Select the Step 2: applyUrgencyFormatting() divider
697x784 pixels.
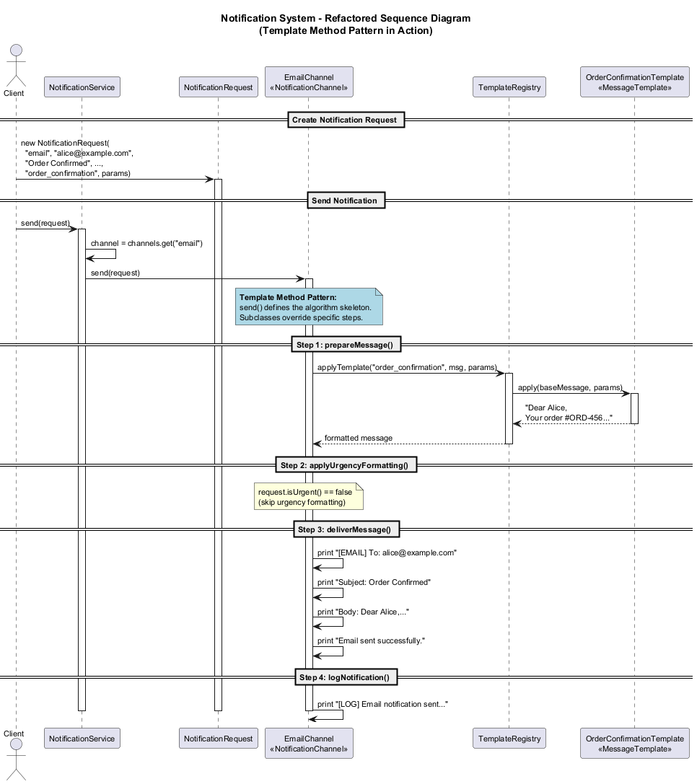point(344,465)
